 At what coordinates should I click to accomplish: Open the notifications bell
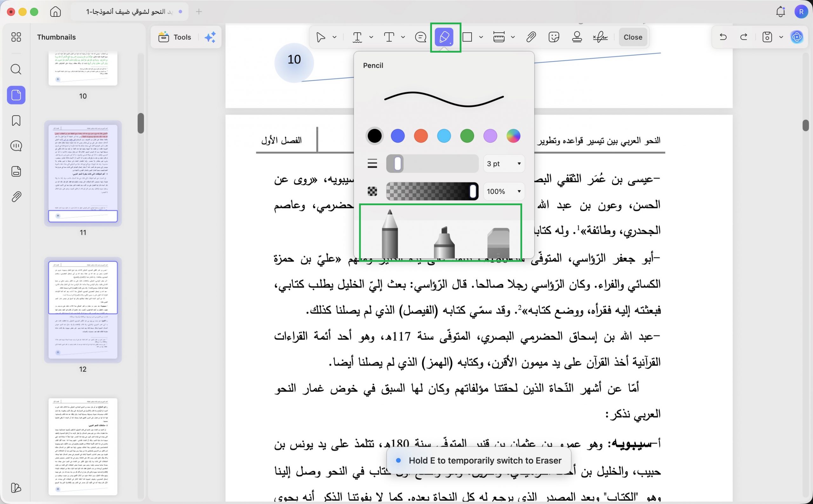[780, 12]
